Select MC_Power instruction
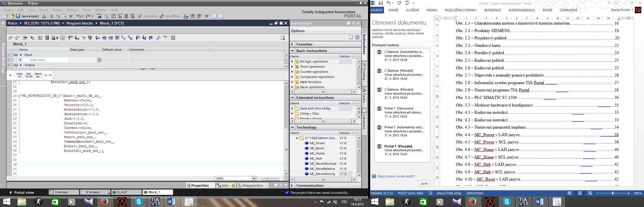 317,143
